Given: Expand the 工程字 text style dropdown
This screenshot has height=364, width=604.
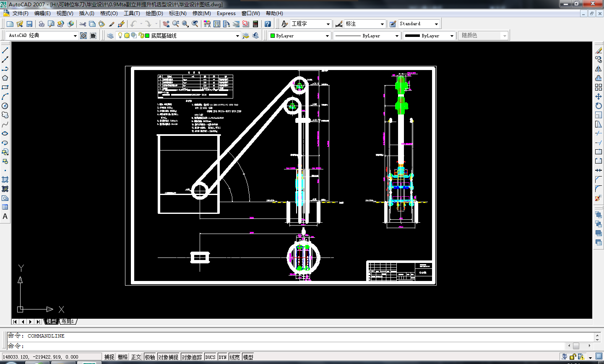Looking at the screenshot, I should pyautogui.click(x=328, y=24).
